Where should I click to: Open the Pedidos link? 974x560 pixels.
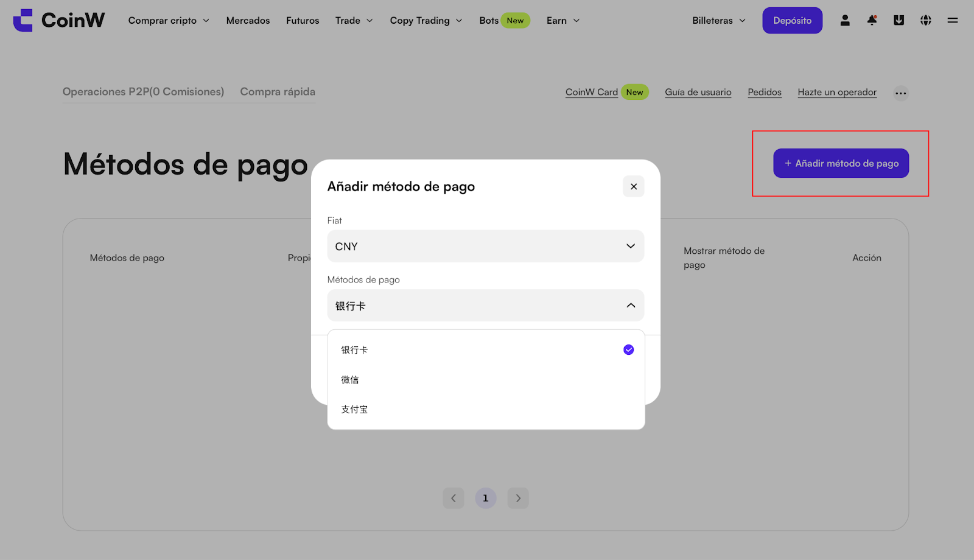click(765, 92)
